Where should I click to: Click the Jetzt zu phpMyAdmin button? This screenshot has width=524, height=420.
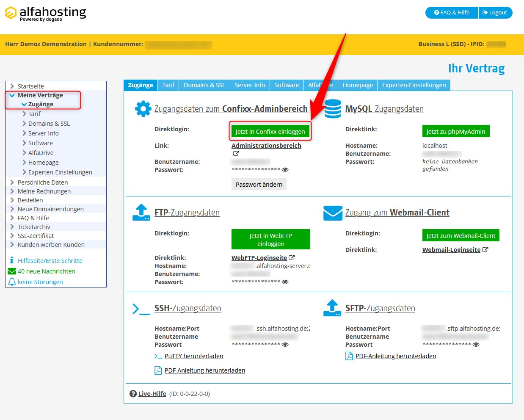pos(456,131)
